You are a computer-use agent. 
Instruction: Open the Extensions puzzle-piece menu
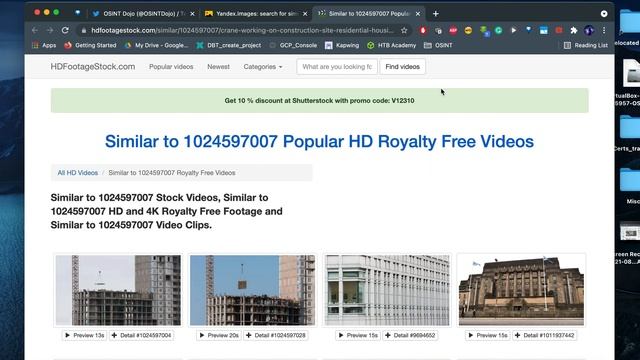tap(574, 30)
